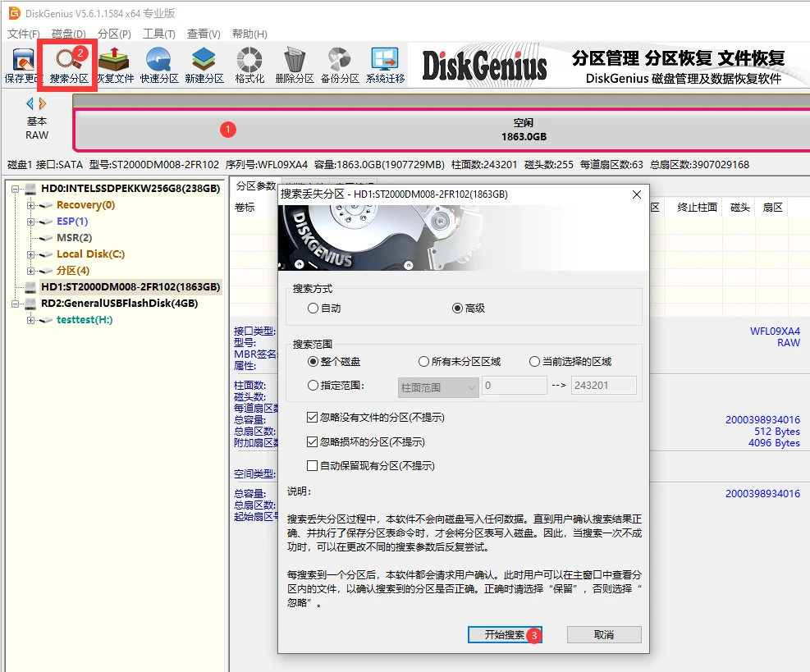Click the 卷标 column header
810x672 pixels.
(245, 207)
